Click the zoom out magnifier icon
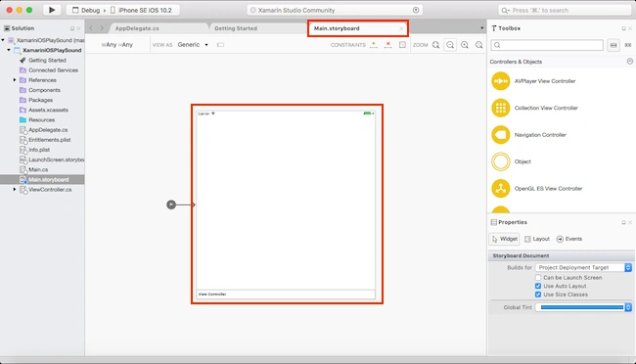The width and height of the screenshot is (636, 364). pyautogui.click(x=450, y=45)
